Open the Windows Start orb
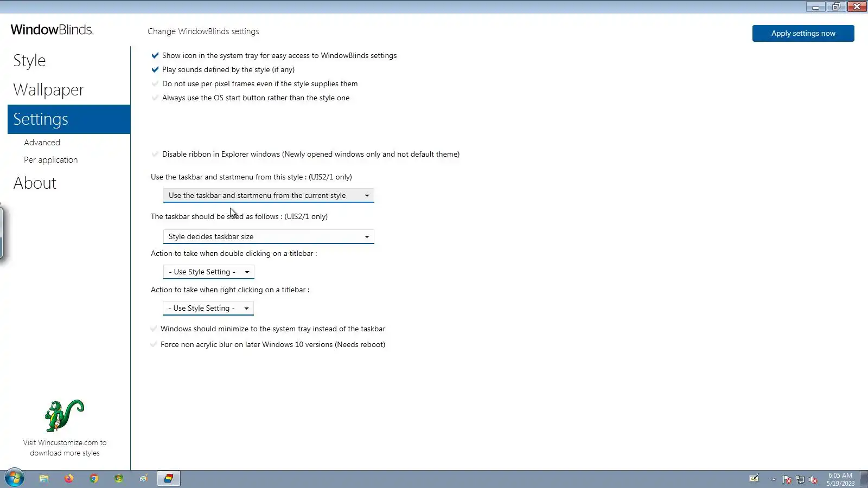Viewport: 868px width, 488px height. (x=15, y=478)
